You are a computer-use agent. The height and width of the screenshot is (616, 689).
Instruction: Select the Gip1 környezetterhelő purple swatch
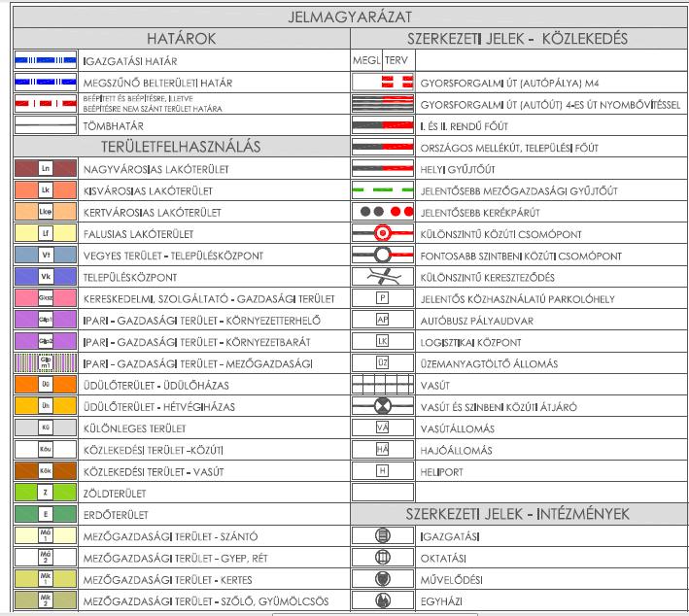coord(46,320)
